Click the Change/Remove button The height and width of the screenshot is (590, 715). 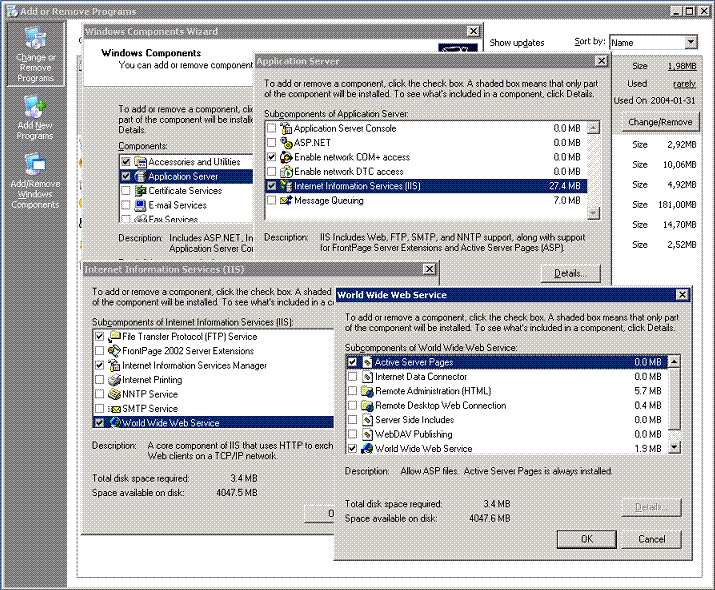660,122
